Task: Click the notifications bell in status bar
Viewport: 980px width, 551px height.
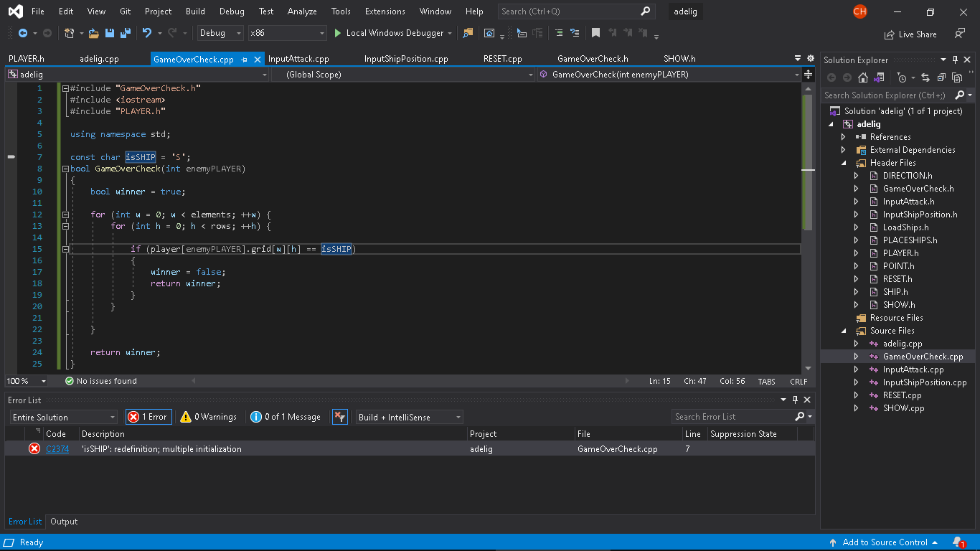Action: point(958,542)
